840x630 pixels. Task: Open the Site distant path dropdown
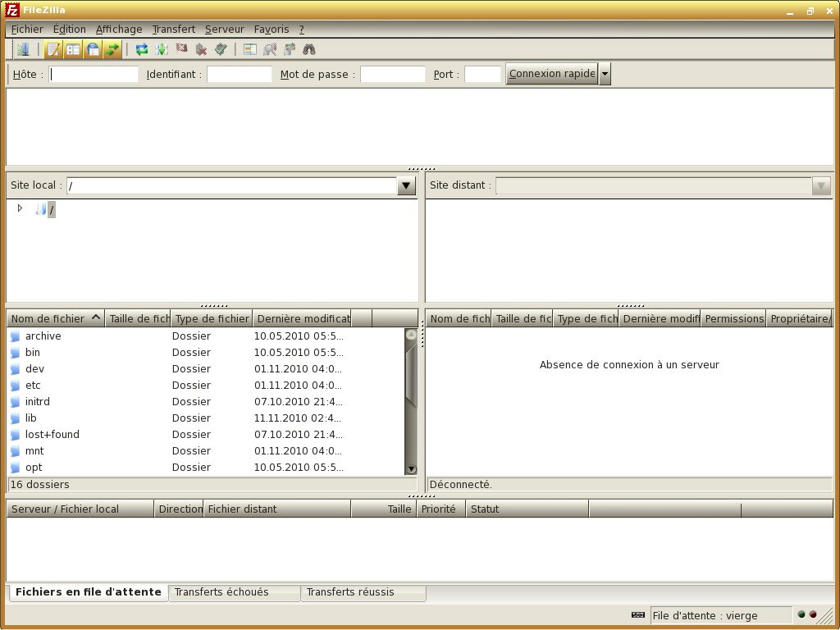821,186
